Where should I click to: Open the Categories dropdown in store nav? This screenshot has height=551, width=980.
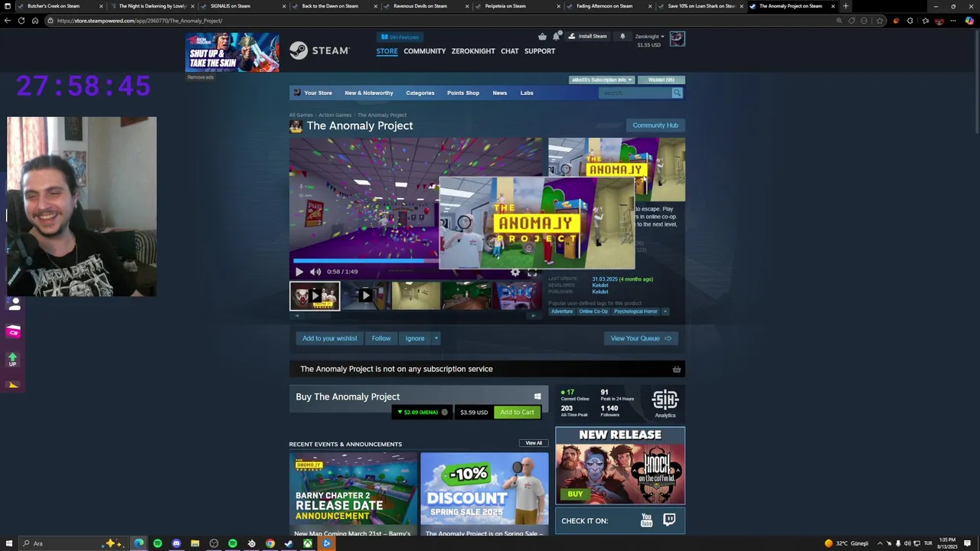[x=420, y=93]
